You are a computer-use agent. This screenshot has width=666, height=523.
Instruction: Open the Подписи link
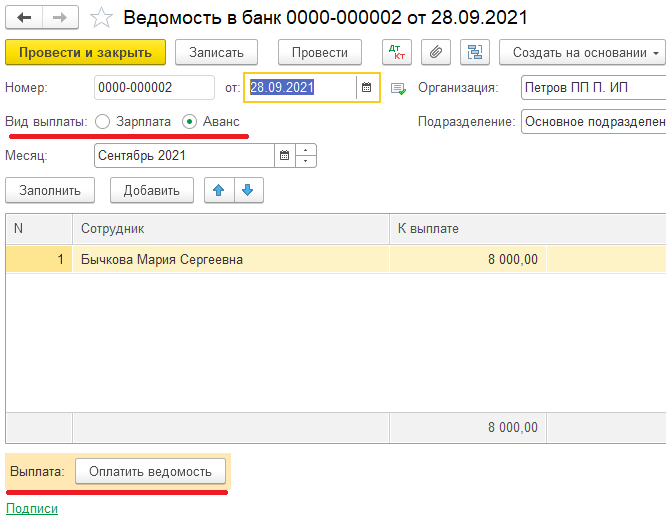point(32,508)
